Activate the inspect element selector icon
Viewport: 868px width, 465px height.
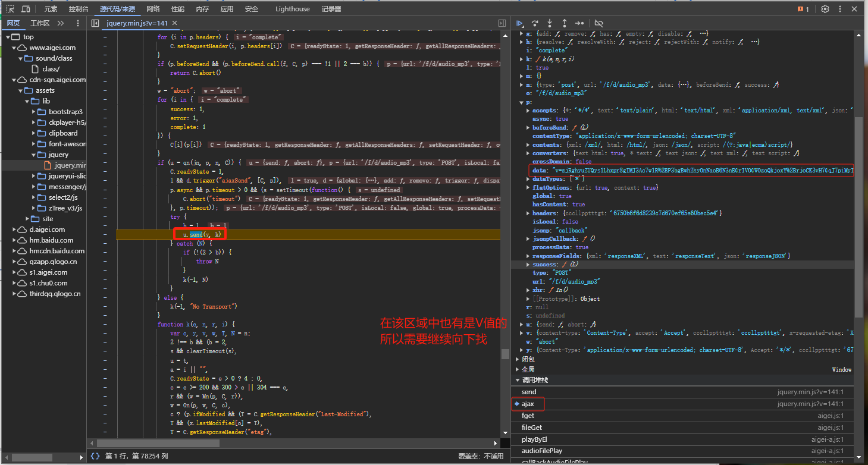click(10, 9)
